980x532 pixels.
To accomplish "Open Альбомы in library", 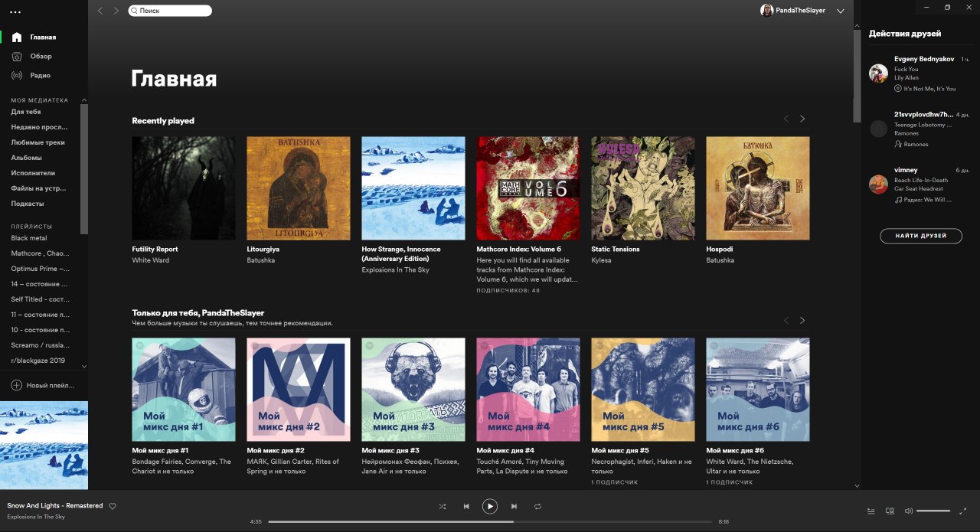I will point(26,158).
